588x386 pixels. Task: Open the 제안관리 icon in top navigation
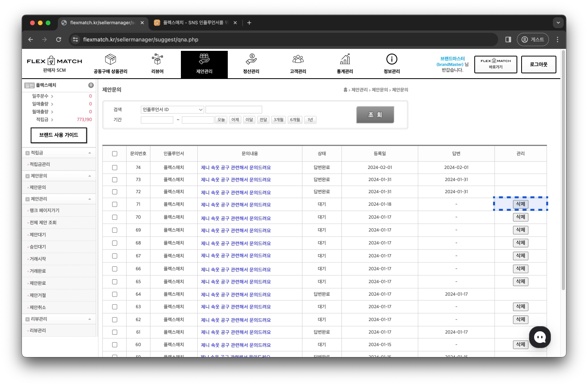pyautogui.click(x=204, y=59)
